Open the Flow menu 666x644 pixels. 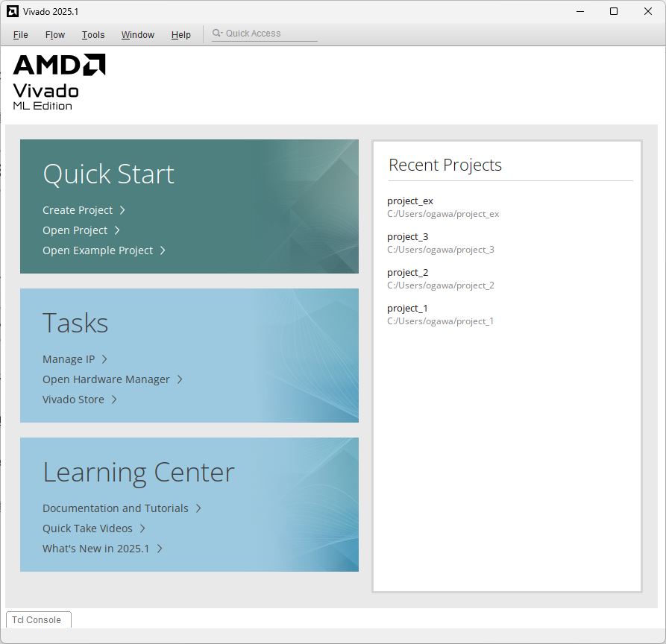[55, 35]
